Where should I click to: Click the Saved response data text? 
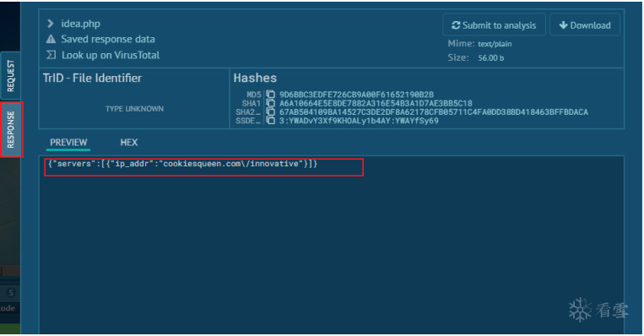tap(108, 39)
